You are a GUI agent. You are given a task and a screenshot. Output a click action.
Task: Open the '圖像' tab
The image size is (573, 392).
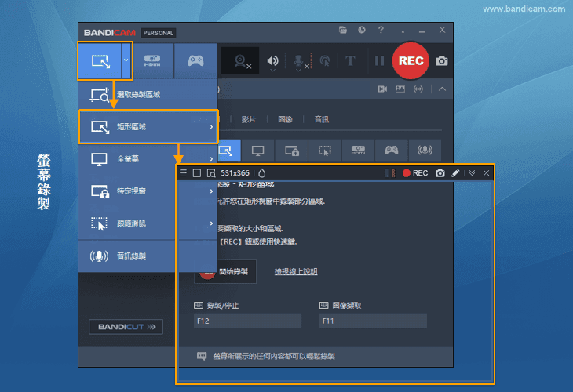(x=286, y=119)
